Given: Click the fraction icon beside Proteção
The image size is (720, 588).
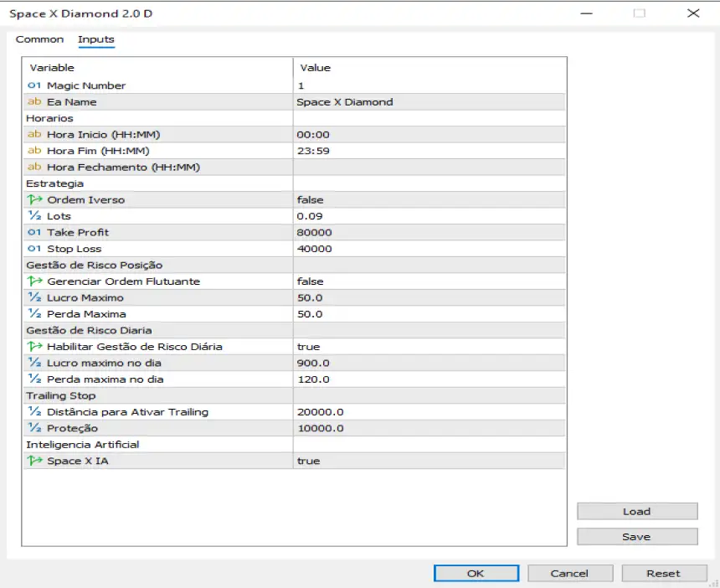Looking at the screenshot, I should 34,429.
